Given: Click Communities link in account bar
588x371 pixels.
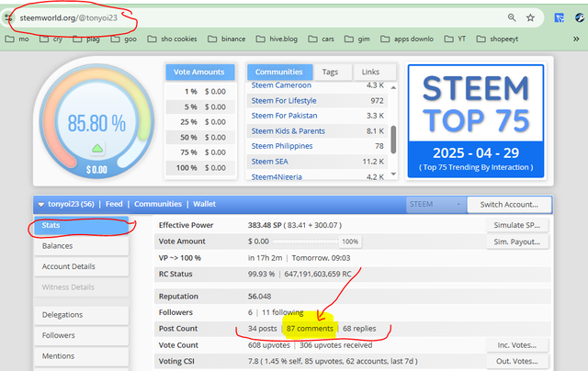Looking at the screenshot, I should point(158,204).
